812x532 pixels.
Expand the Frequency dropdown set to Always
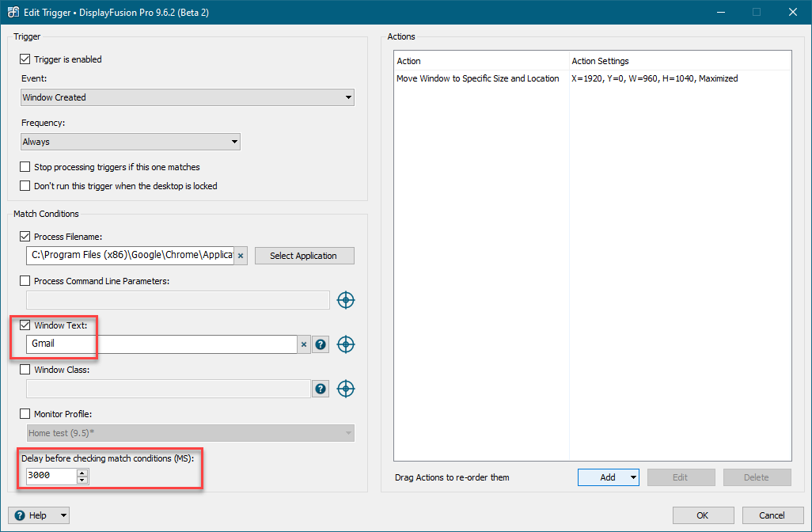tap(131, 142)
